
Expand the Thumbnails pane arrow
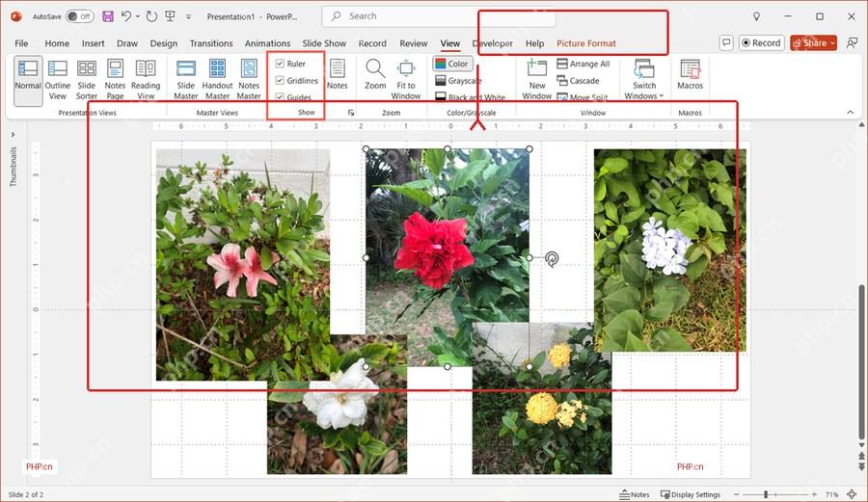(13, 134)
